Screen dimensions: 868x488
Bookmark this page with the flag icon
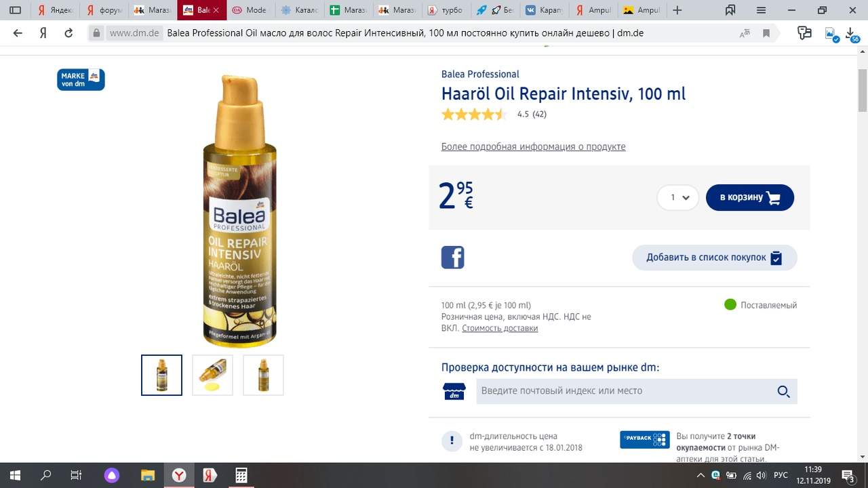point(766,33)
